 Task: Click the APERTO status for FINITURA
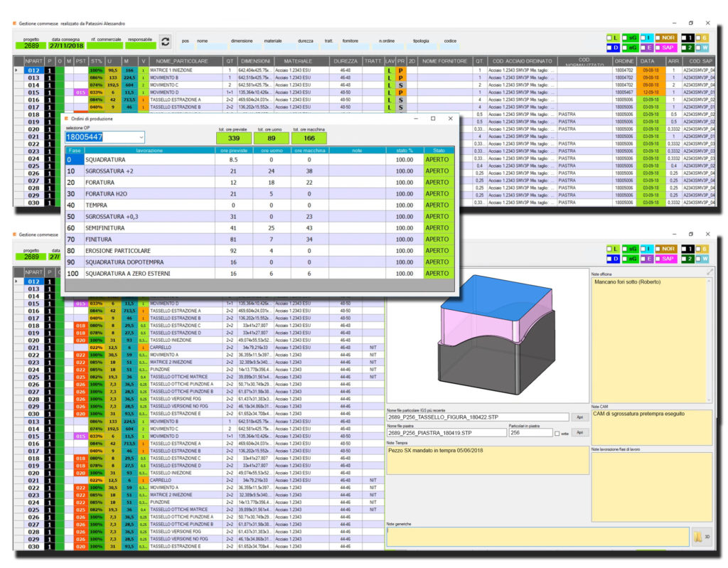coord(437,239)
